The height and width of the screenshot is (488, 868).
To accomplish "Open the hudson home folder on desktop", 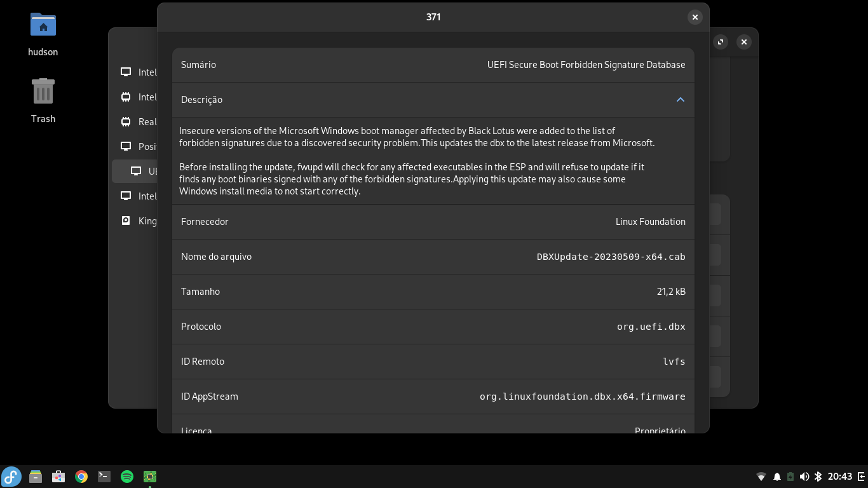I will pos(43,34).
